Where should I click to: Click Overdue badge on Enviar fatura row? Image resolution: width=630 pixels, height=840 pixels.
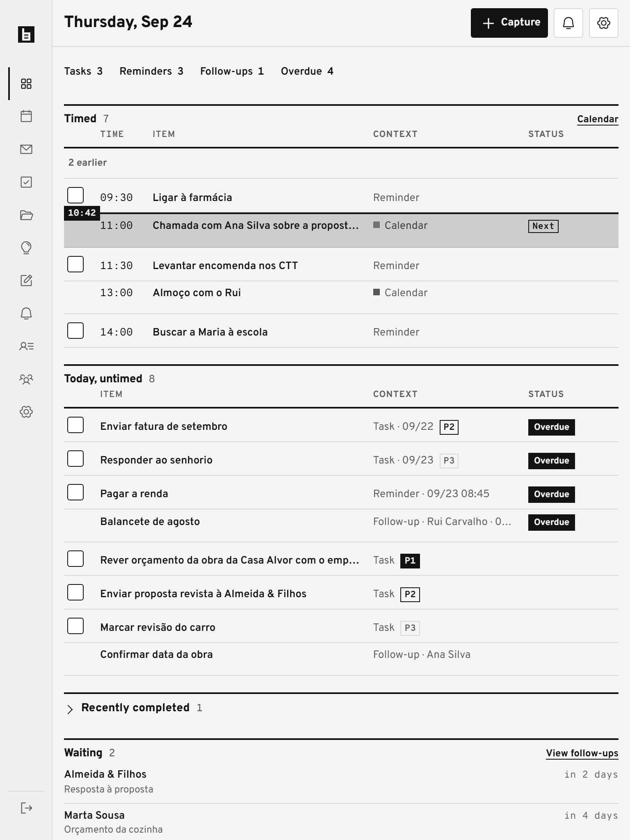(552, 427)
